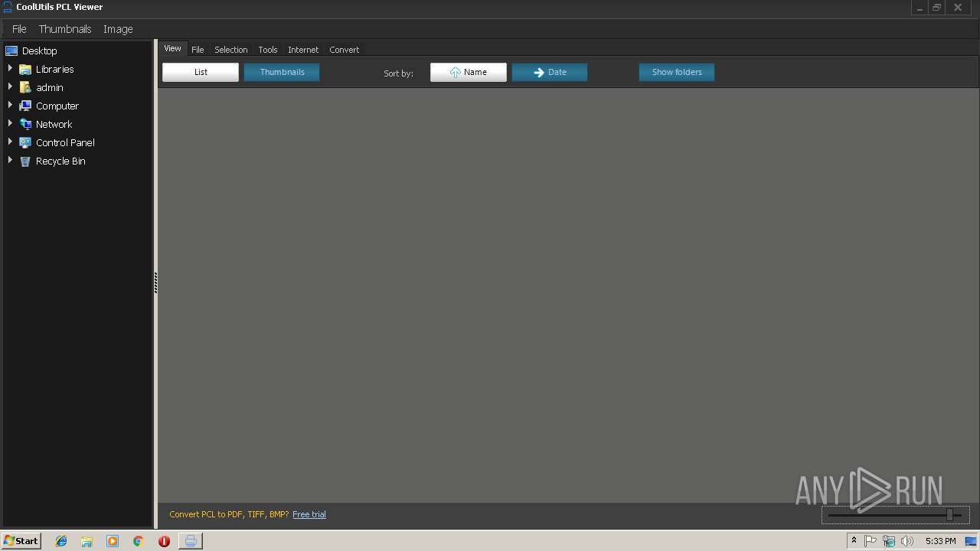980x551 pixels.
Task: Open Windows Explorer from taskbar
Action: [87, 541]
